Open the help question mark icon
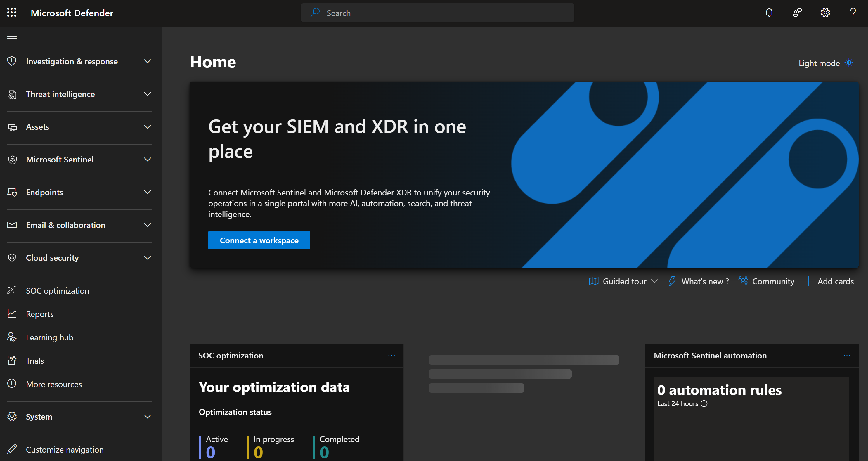868x461 pixels. (853, 13)
